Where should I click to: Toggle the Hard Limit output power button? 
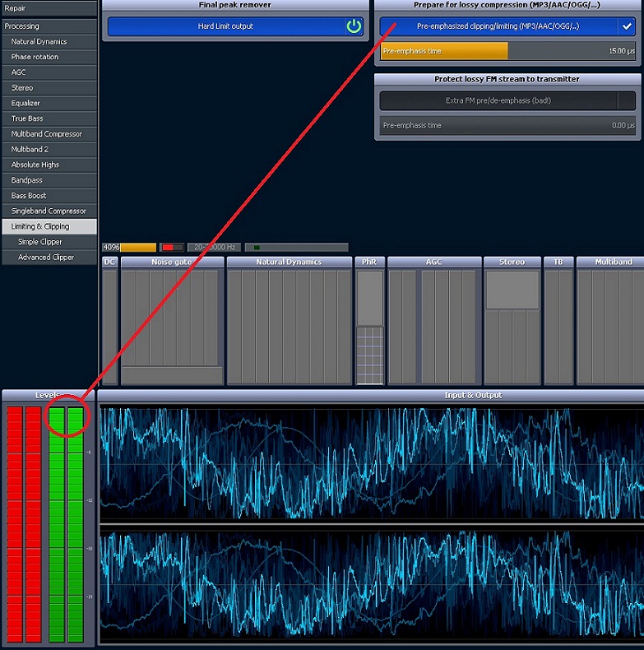tap(354, 26)
